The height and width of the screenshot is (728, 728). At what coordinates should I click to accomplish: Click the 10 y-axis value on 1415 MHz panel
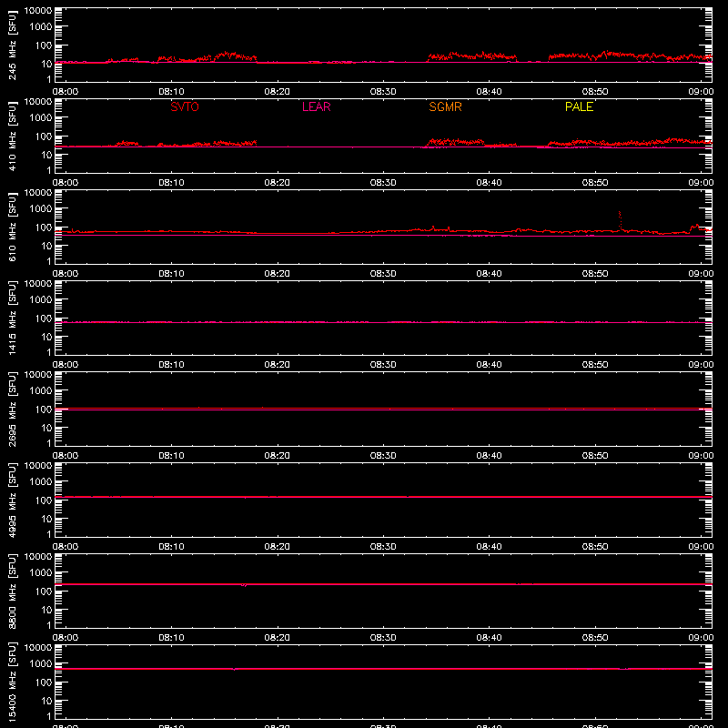click(x=46, y=337)
